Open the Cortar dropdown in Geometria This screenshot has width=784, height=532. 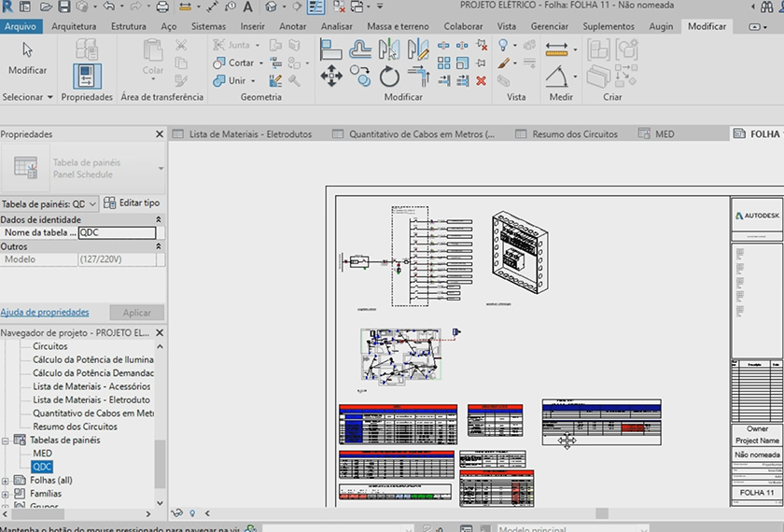[x=262, y=63]
